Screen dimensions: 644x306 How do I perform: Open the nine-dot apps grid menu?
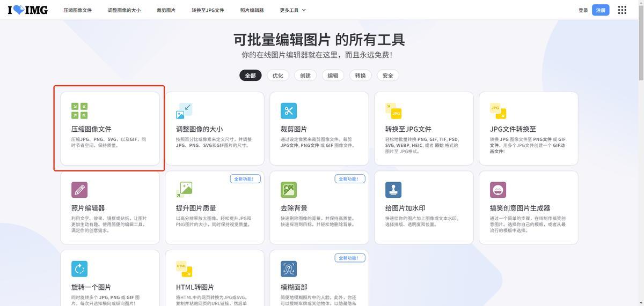click(x=622, y=10)
